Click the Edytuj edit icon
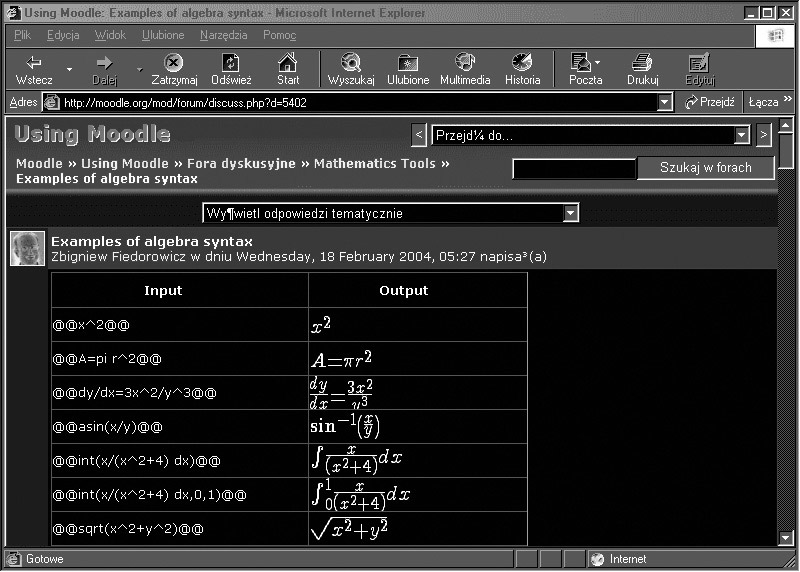The width and height of the screenshot is (800, 572). [x=699, y=69]
